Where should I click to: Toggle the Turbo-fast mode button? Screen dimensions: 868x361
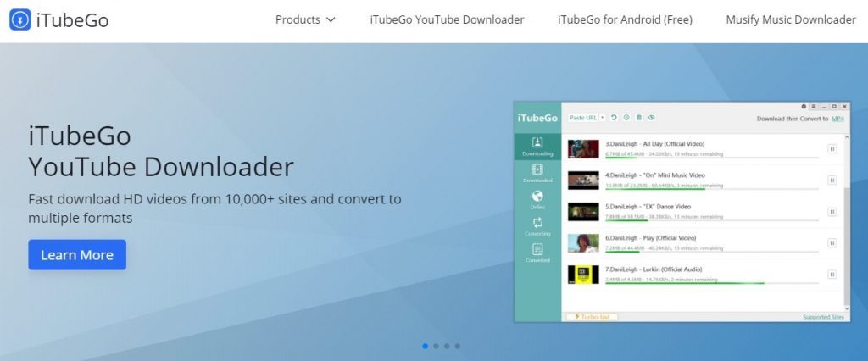tap(592, 317)
